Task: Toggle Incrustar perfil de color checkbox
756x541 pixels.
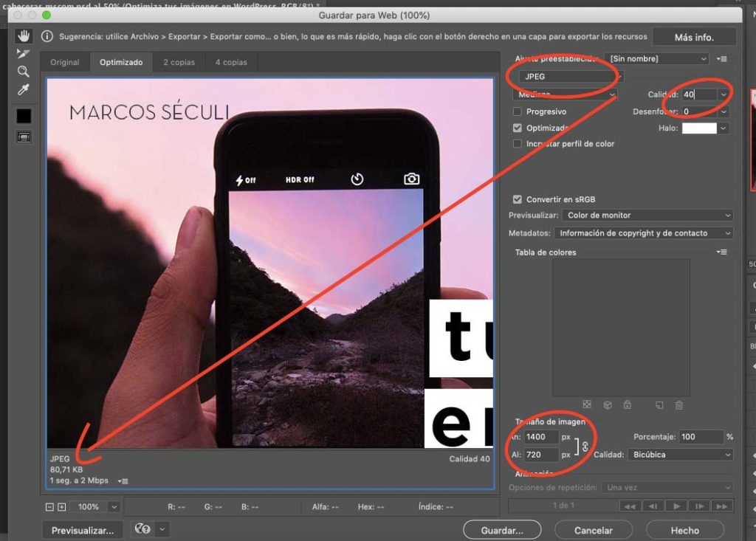Action: pyautogui.click(x=518, y=144)
